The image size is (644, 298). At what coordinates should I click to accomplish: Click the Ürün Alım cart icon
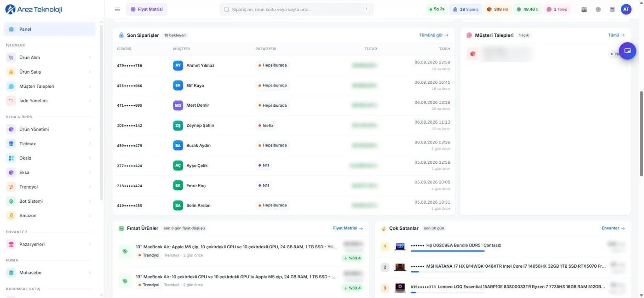tap(11, 57)
